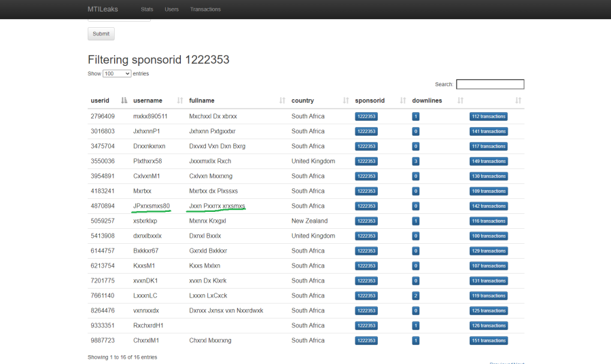611x364 pixels.
Task: Click sort icon in username column header
Action: 179,101
